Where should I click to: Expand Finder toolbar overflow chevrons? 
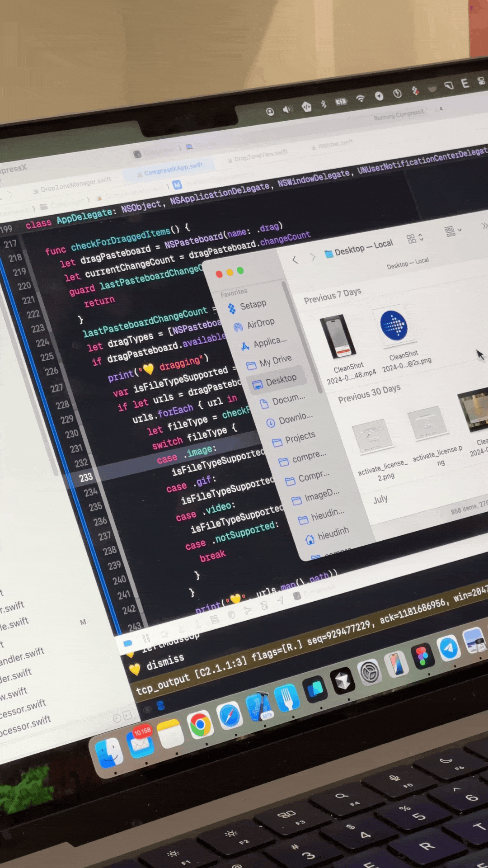tap(484, 225)
